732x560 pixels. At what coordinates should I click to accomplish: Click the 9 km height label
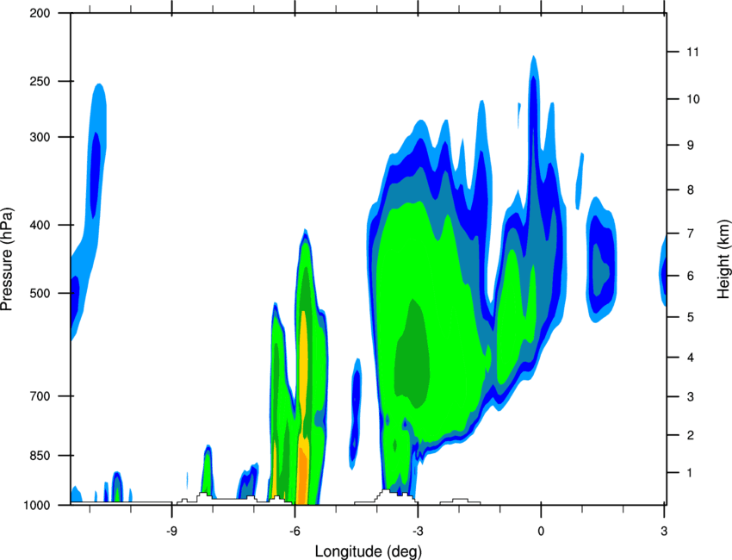tap(691, 146)
